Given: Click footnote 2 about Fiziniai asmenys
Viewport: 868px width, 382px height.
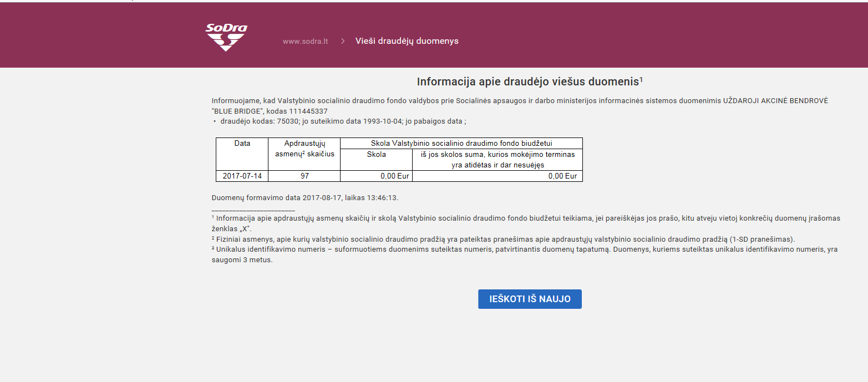Looking at the screenshot, I should [x=503, y=240].
